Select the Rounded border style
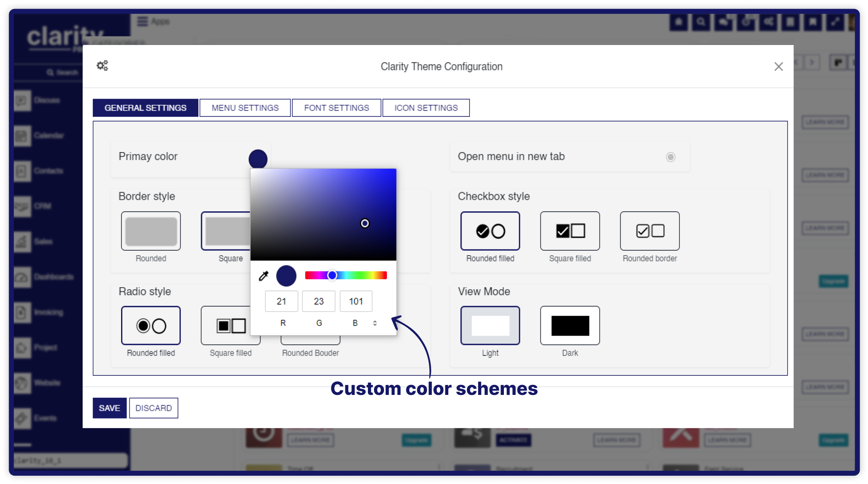The width and height of the screenshot is (868, 484). click(151, 231)
